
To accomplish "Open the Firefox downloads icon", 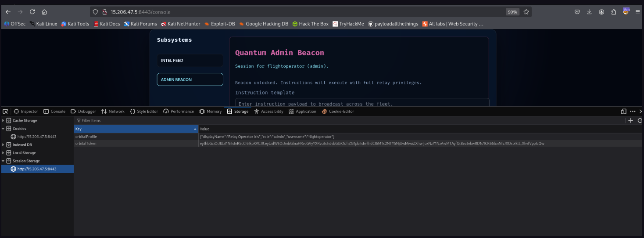I will pos(589,12).
